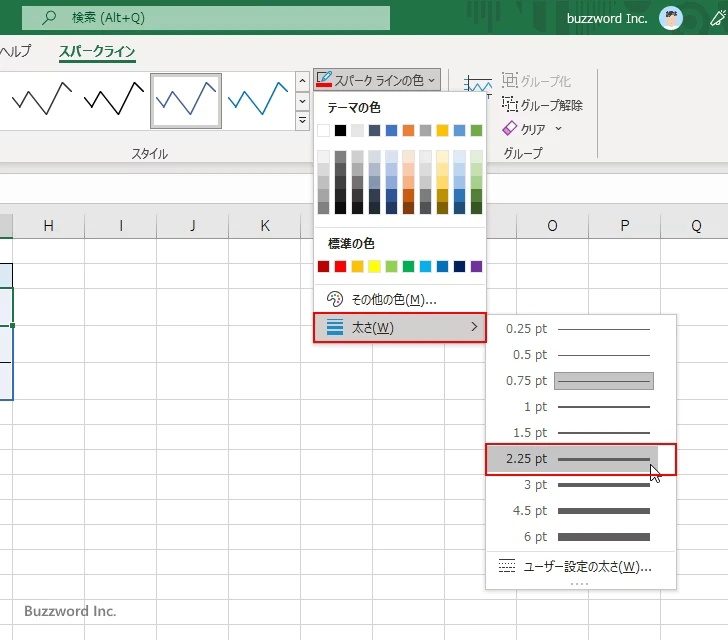
Task: Pick the standard dark navy swatch
Action: pyautogui.click(x=459, y=266)
